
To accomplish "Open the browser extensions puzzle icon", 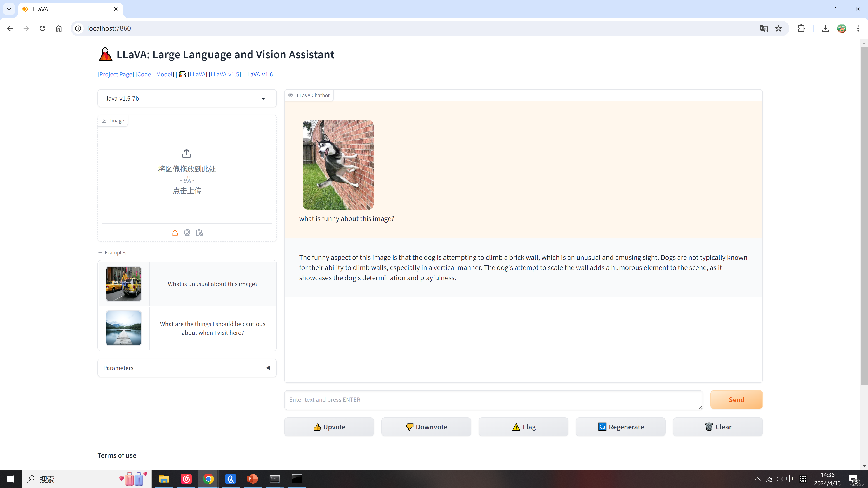I will (x=801, y=28).
